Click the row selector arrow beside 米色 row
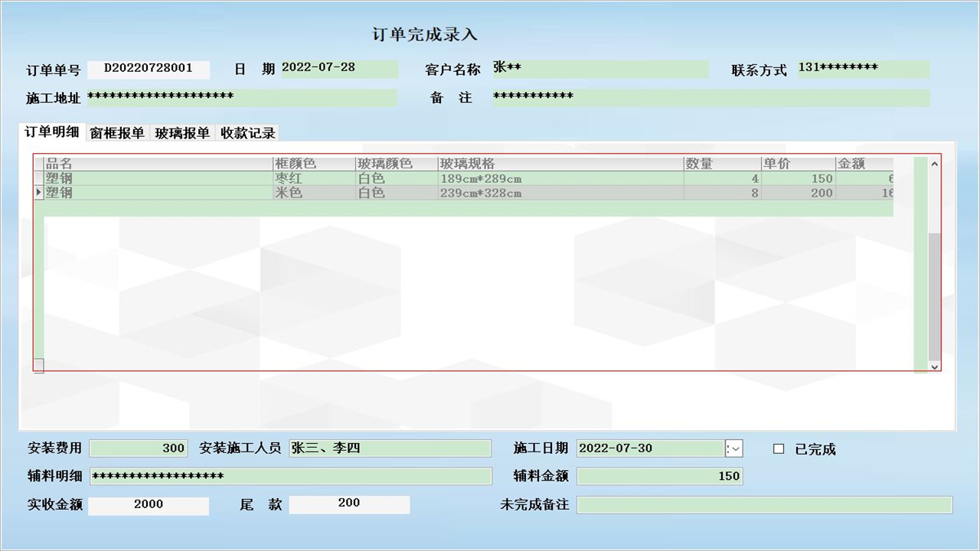Image resolution: width=980 pixels, height=551 pixels. pyautogui.click(x=38, y=193)
